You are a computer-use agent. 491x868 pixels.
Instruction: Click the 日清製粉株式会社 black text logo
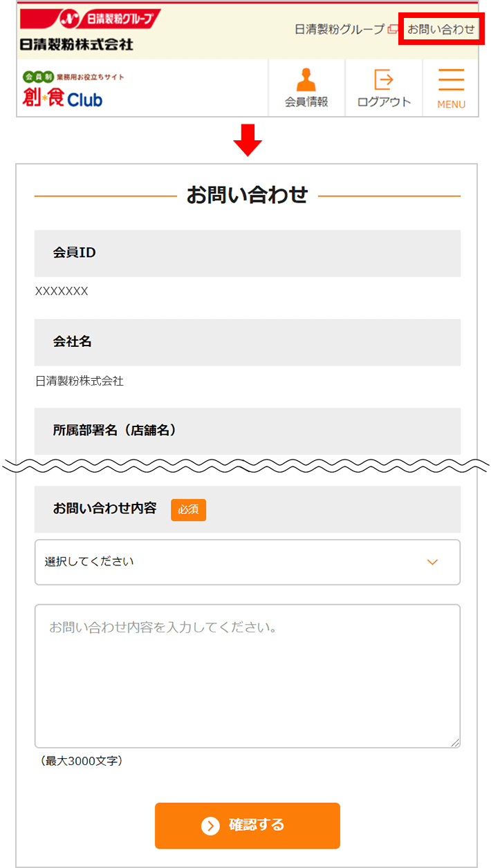(x=77, y=44)
